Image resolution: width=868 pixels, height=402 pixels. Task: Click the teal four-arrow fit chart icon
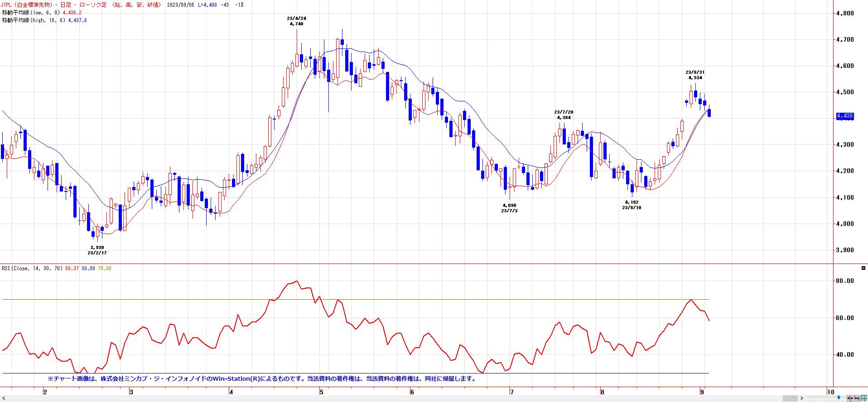[864, 398]
